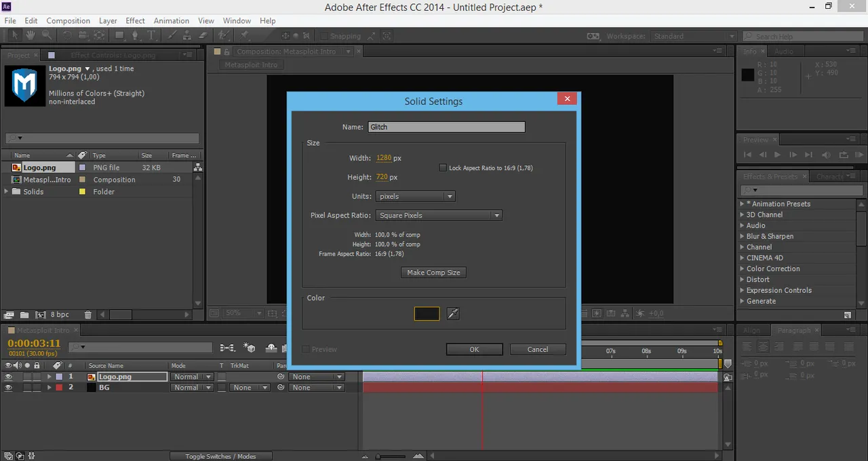Create new folder in Project panel
This screenshot has width=868, height=461.
[x=24, y=315]
